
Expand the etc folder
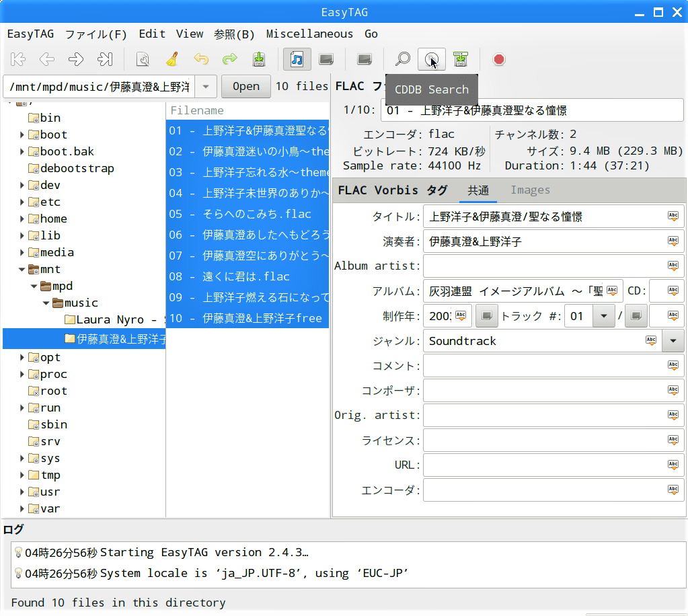tap(22, 202)
